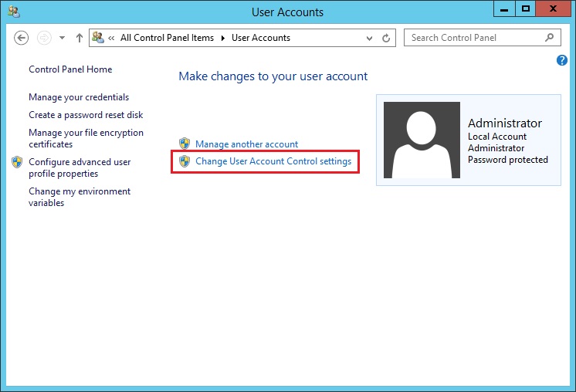Click the User Accounts title bar icon
This screenshot has height=392, width=576.
point(14,12)
